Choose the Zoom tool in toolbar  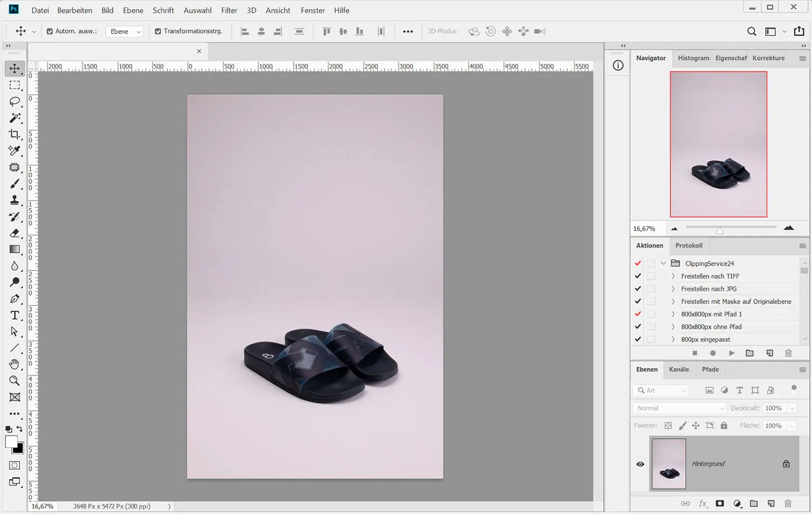(x=15, y=381)
